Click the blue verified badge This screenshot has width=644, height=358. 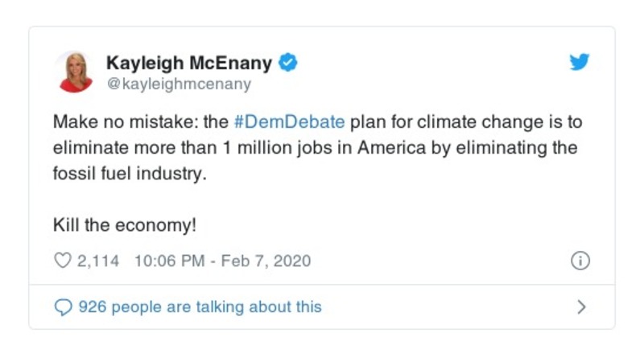(x=288, y=63)
